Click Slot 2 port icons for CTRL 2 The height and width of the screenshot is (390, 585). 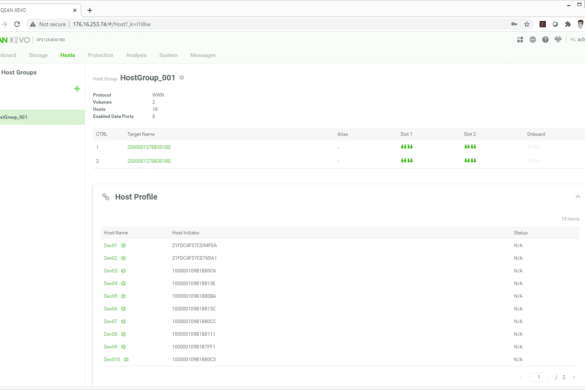[x=470, y=161]
